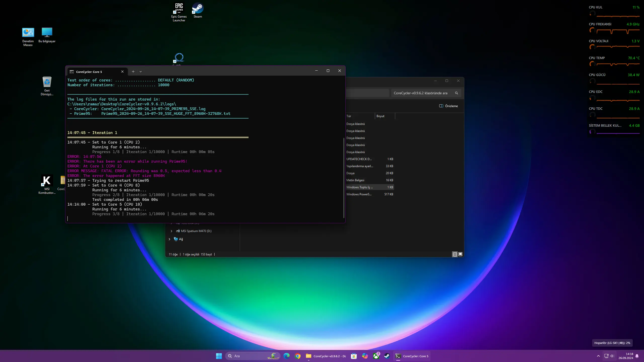
Task: Add a new terminal tab
Action: point(133,72)
